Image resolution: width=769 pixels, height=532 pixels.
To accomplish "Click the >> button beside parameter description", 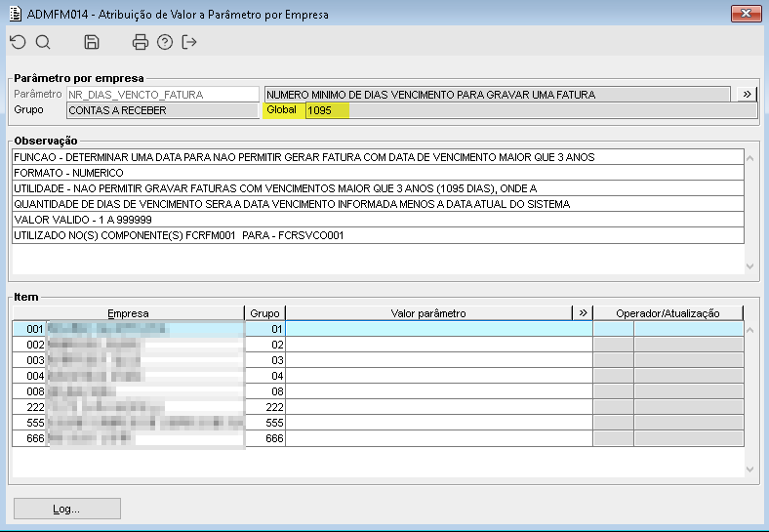I will click(x=747, y=95).
